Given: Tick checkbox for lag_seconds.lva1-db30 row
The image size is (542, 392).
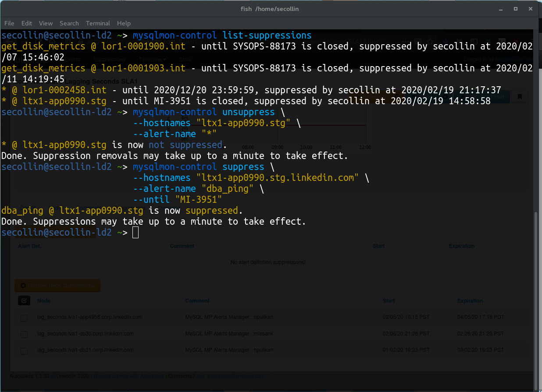Looking at the screenshot, I should (x=24, y=335).
